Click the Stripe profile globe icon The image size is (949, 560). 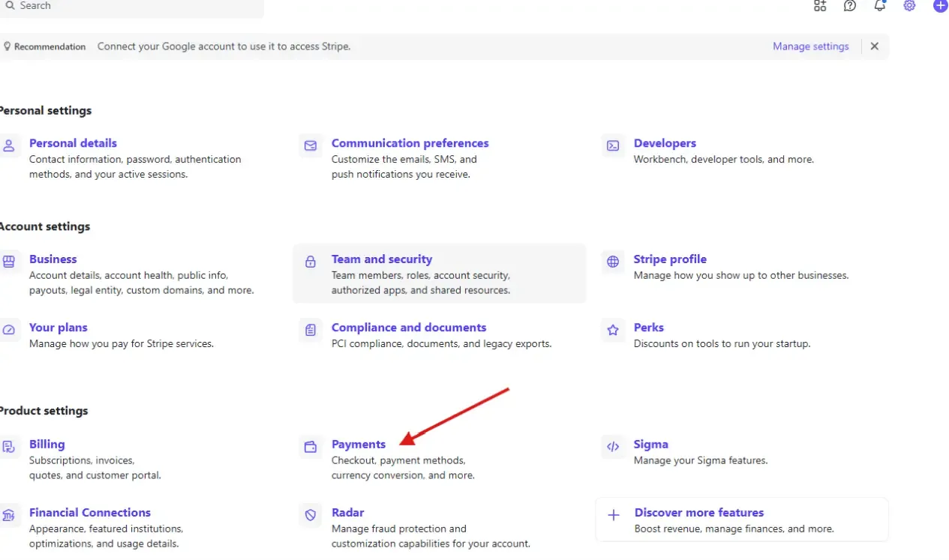tap(612, 262)
